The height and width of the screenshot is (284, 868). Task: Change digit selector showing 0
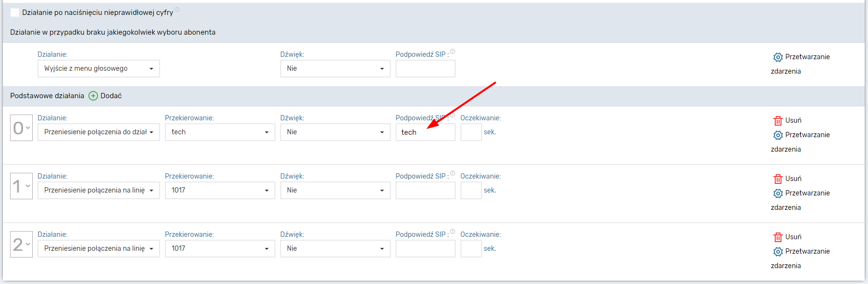click(21, 128)
